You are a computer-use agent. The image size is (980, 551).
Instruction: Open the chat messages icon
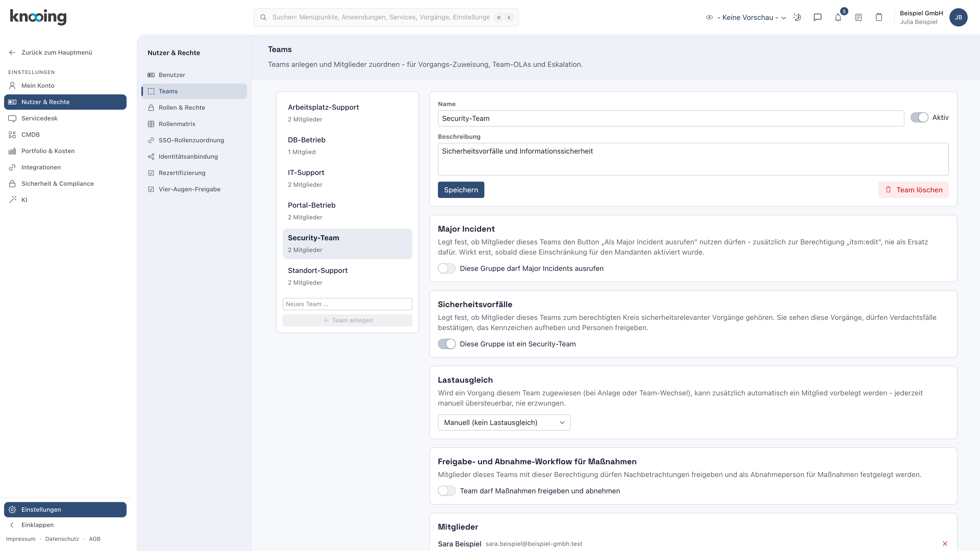tap(817, 17)
